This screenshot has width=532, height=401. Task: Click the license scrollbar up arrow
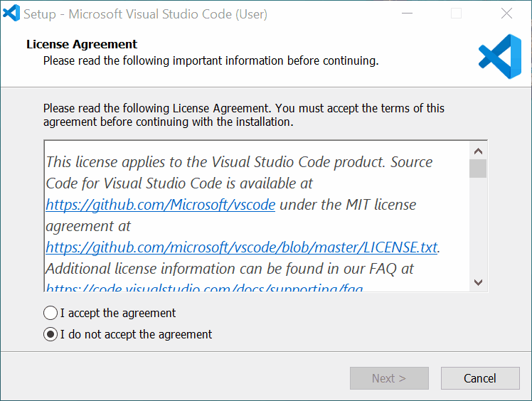[478, 151]
